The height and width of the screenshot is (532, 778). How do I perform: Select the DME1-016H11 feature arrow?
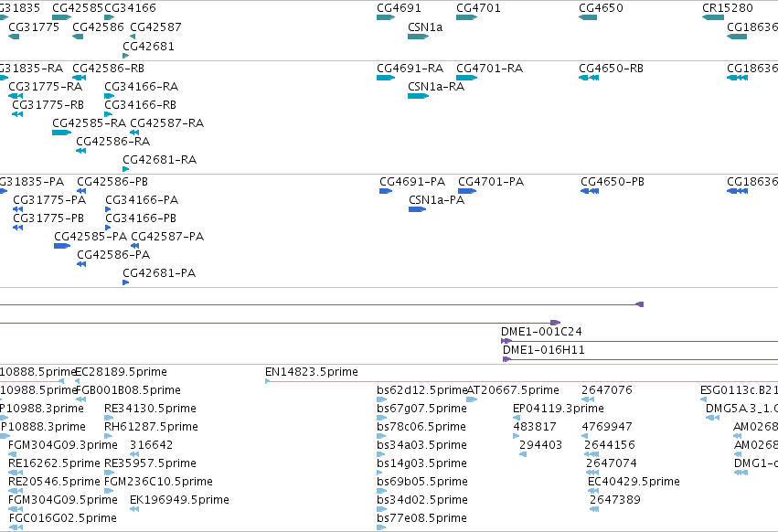click(x=506, y=359)
